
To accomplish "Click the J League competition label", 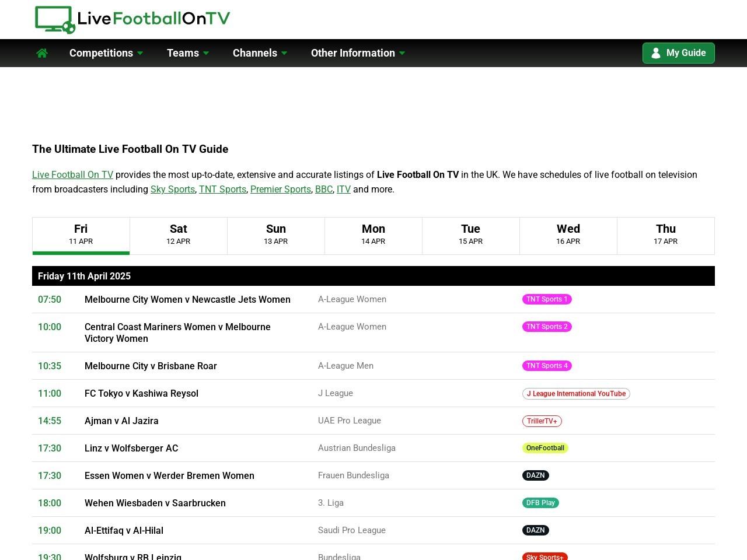I will point(336,393).
